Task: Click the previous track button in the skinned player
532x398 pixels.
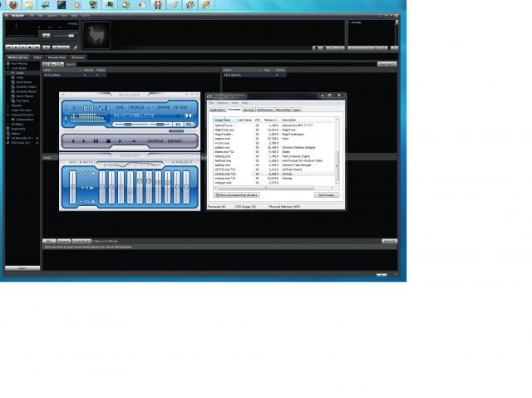Action: click(73, 141)
